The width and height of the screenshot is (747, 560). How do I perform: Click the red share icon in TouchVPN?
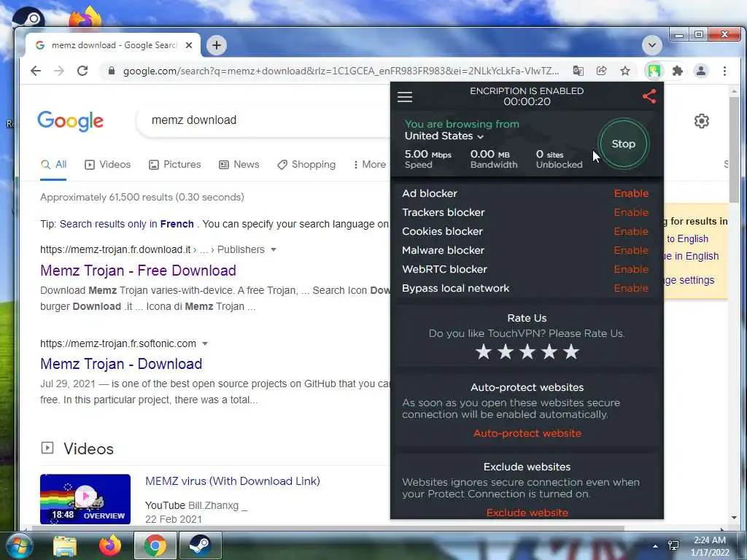tap(649, 97)
